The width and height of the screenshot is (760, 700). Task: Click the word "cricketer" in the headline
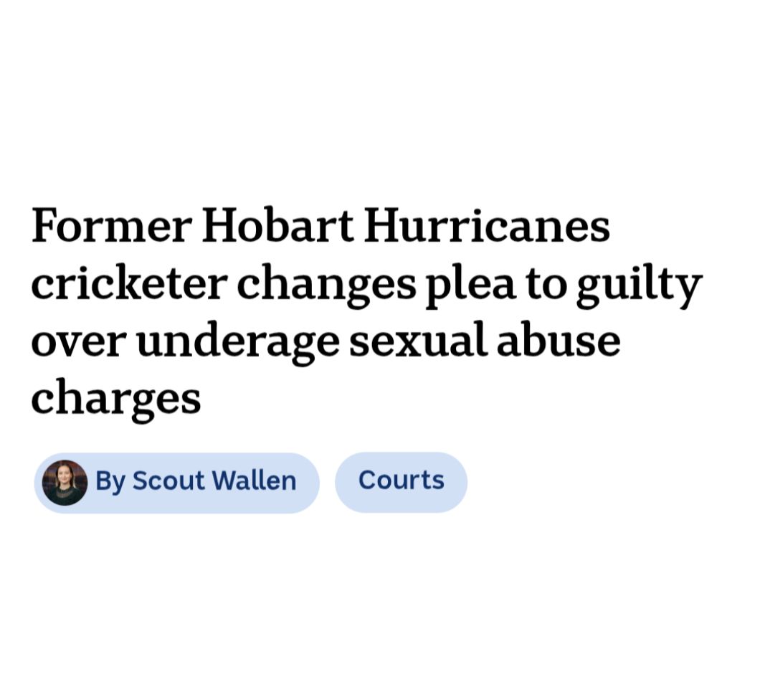pyautogui.click(x=129, y=283)
